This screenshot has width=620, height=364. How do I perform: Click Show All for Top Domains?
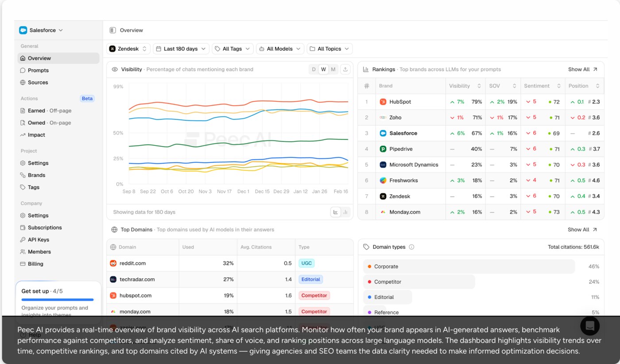(x=583, y=230)
